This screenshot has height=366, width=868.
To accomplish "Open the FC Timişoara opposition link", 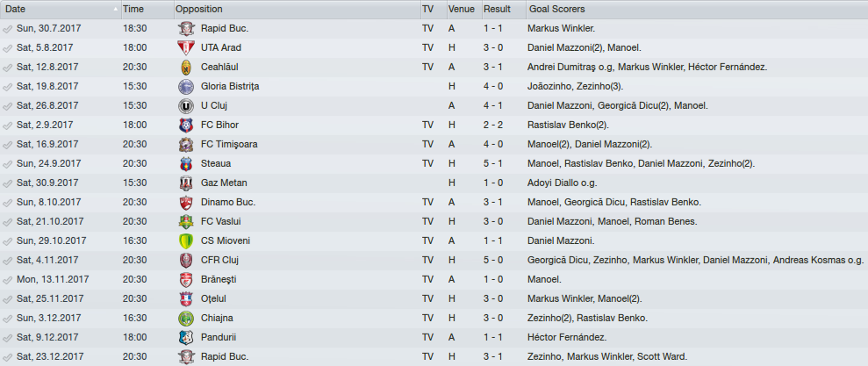I will tap(229, 145).
